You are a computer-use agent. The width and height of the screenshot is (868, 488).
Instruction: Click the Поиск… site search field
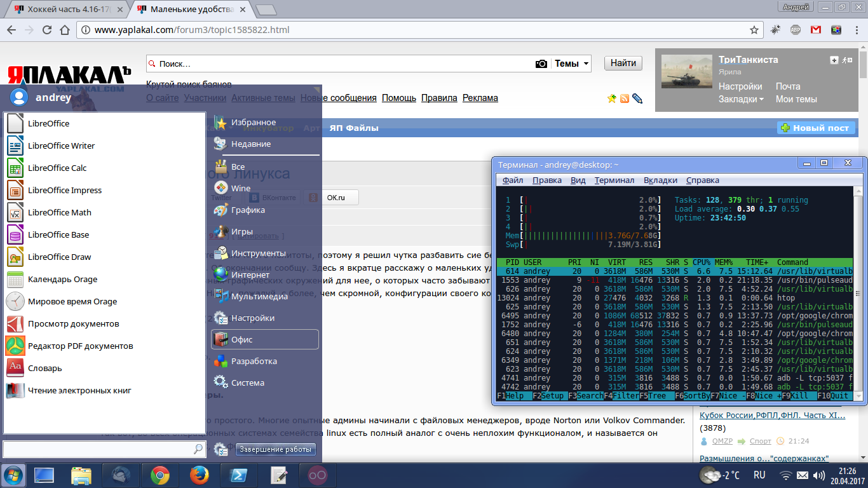340,64
